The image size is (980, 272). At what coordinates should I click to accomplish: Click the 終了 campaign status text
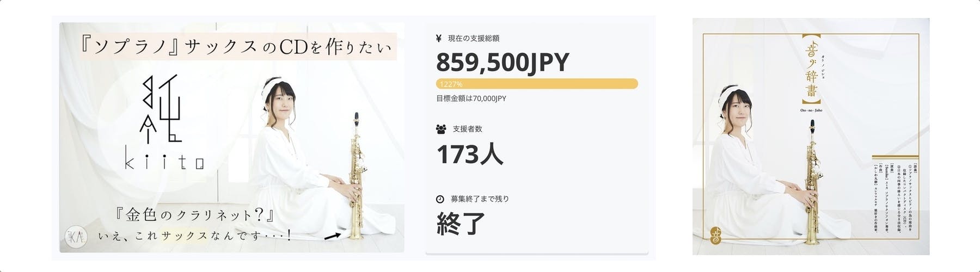tap(461, 224)
